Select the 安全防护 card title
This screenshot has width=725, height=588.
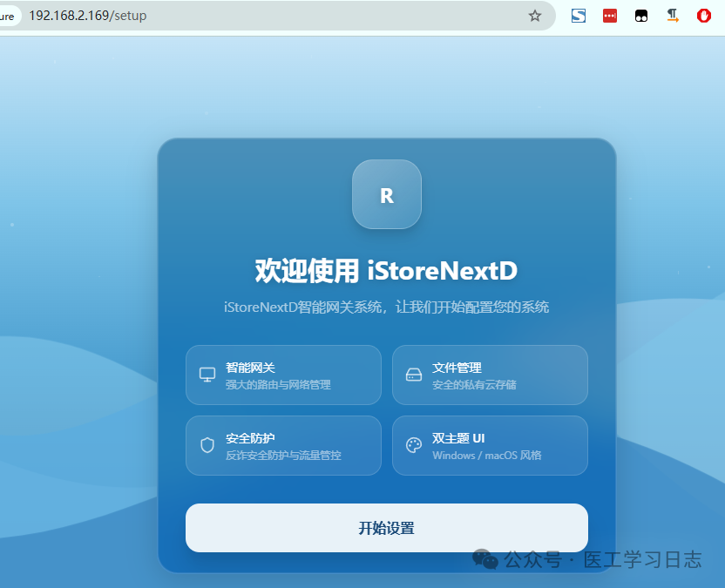click(251, 438)
